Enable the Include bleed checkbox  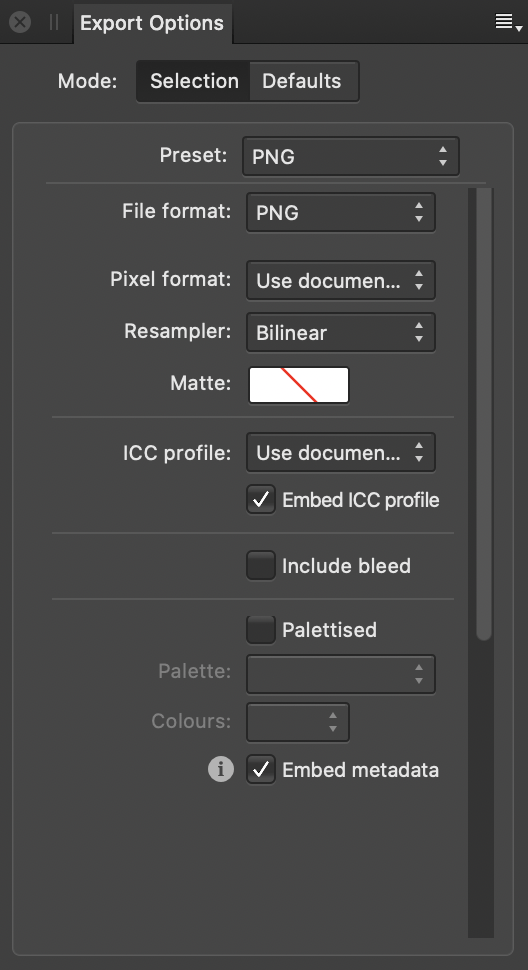[x=261, y=565]
